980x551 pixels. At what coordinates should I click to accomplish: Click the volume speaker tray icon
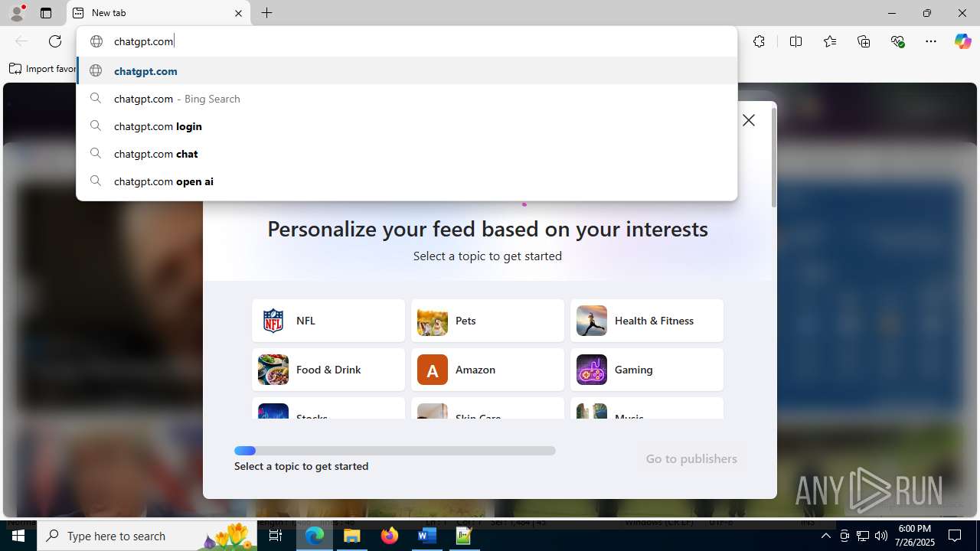(x=880, y=536)
